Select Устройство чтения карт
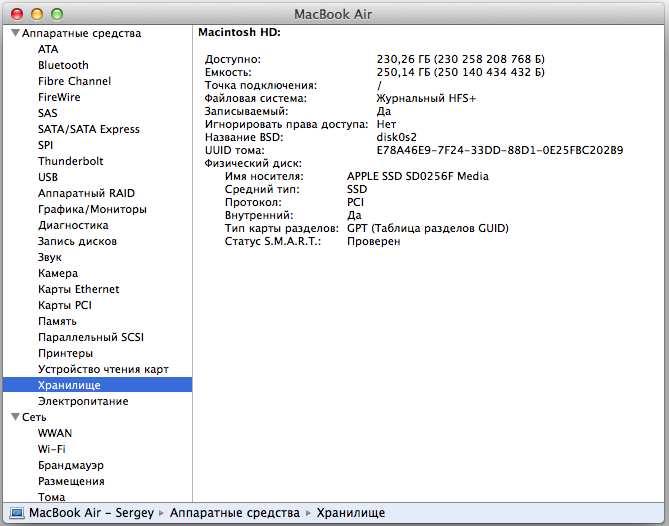 [103, 369]
